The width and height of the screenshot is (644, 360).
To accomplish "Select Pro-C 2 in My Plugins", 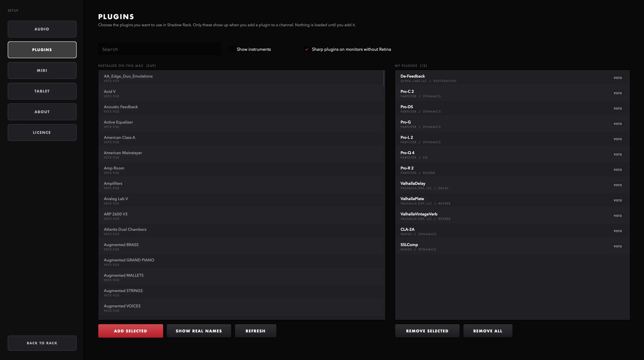I will 512,93.
